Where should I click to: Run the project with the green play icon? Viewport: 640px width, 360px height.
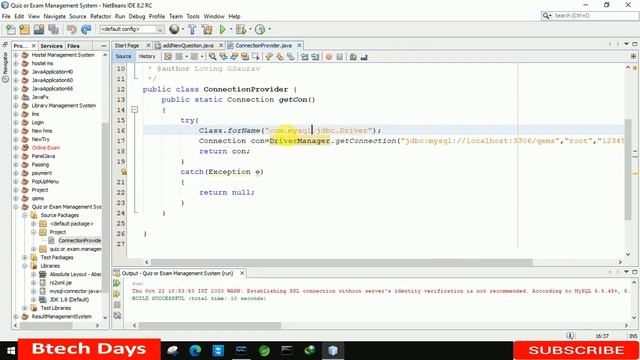pyautogui.click(x=222, y=29)
